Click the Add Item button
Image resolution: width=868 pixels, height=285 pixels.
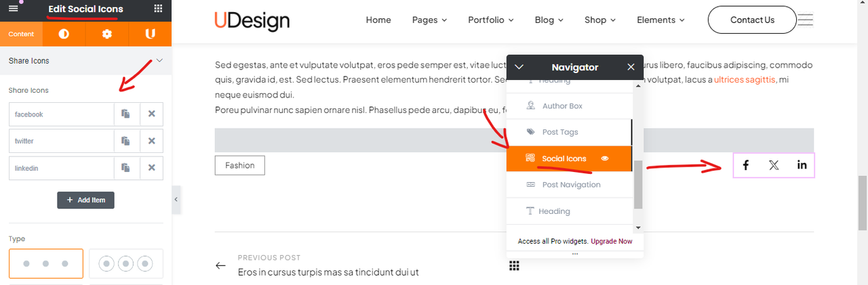click(x=85, y=200)
